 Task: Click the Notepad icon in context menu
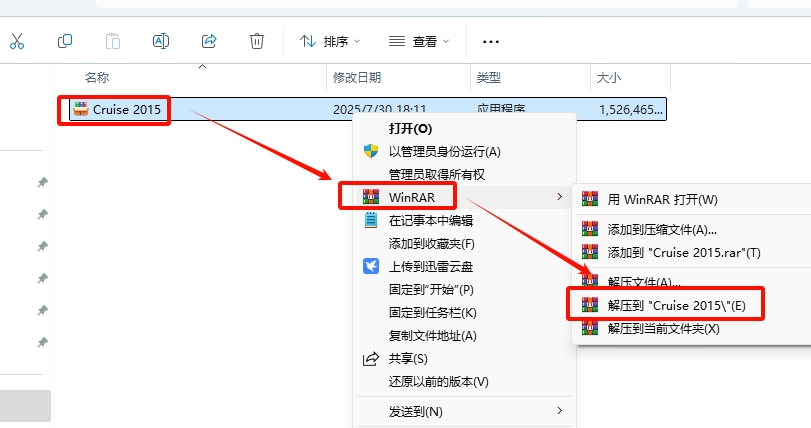371,220
